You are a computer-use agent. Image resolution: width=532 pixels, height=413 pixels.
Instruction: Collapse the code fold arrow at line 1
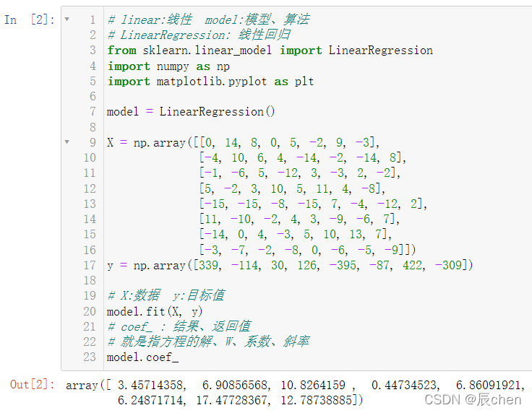pyautogui.click(x=67, y=19)
